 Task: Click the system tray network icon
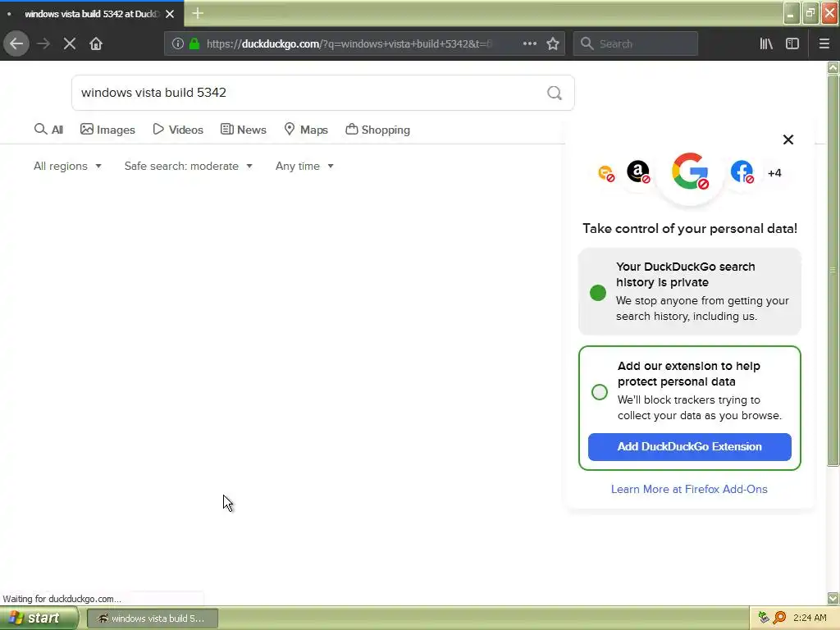[x=764, y=618]
